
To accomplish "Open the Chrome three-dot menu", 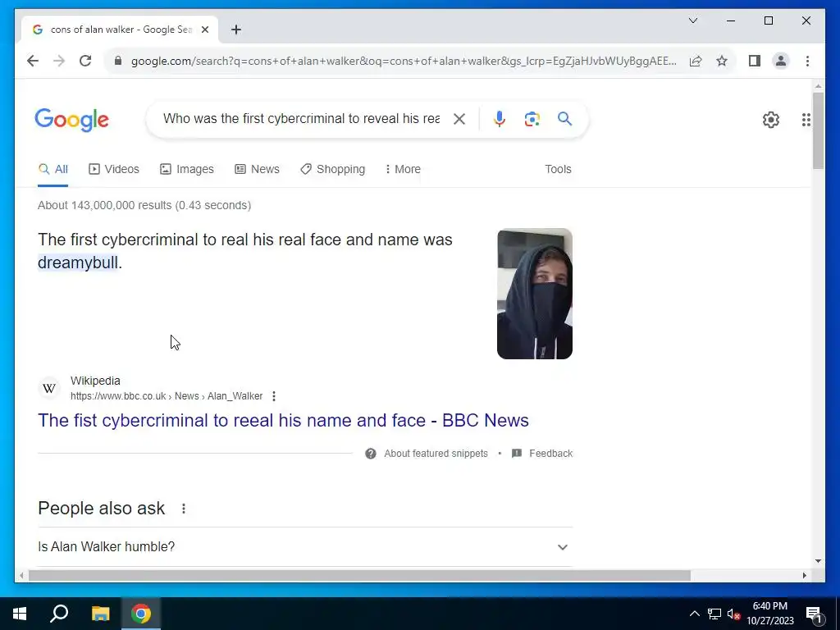I will tap(807, 61).
